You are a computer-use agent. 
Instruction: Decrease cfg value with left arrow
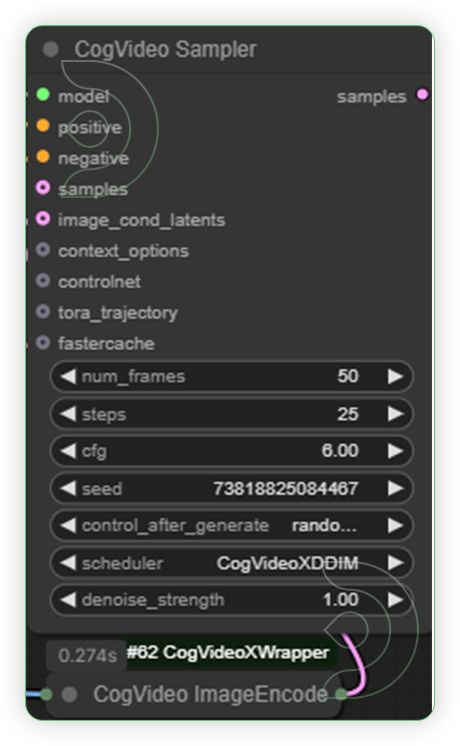(x=68, y=451)
